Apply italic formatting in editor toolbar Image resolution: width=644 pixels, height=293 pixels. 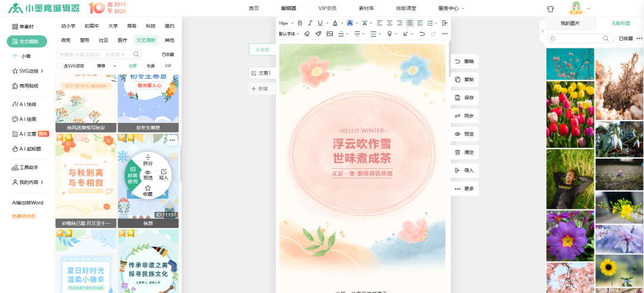[310, 23]
